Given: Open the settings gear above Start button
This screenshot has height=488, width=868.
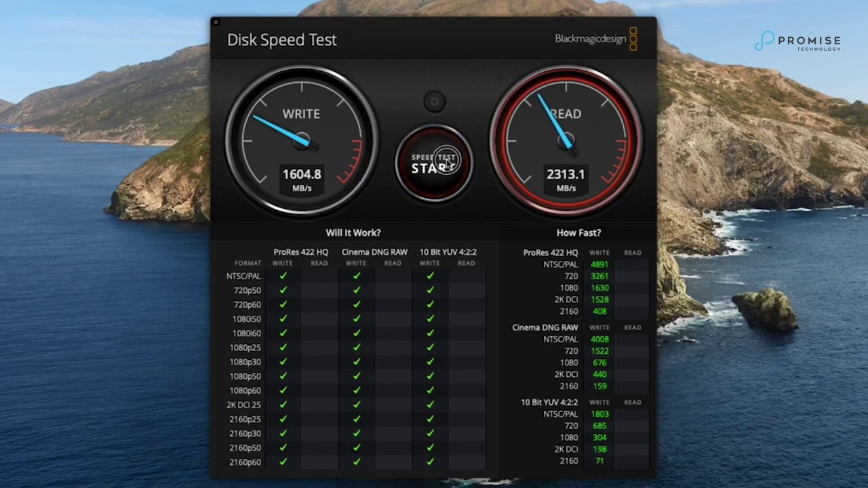Looking at the screenshot, I should pyautogui.click(x=435, y=102).
